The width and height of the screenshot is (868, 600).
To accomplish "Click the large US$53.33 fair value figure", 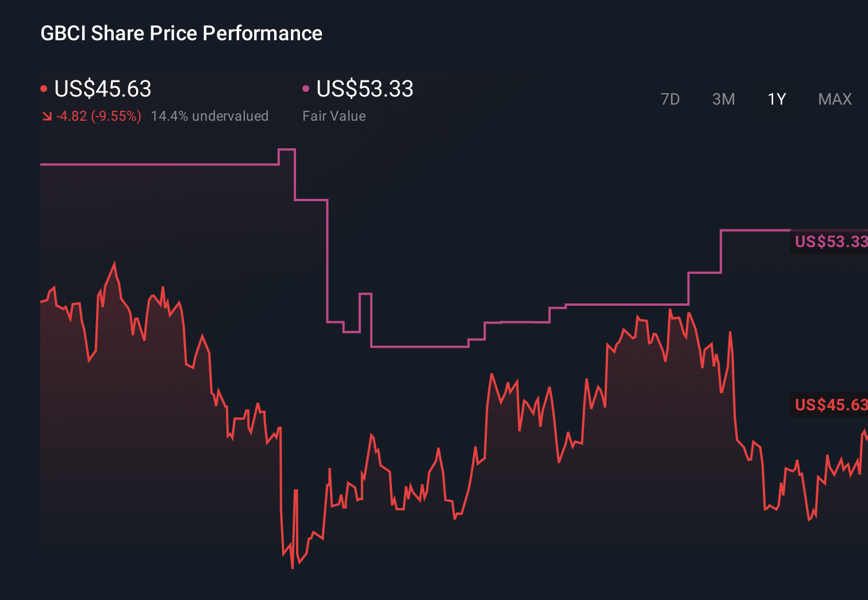I will [366, 89].
